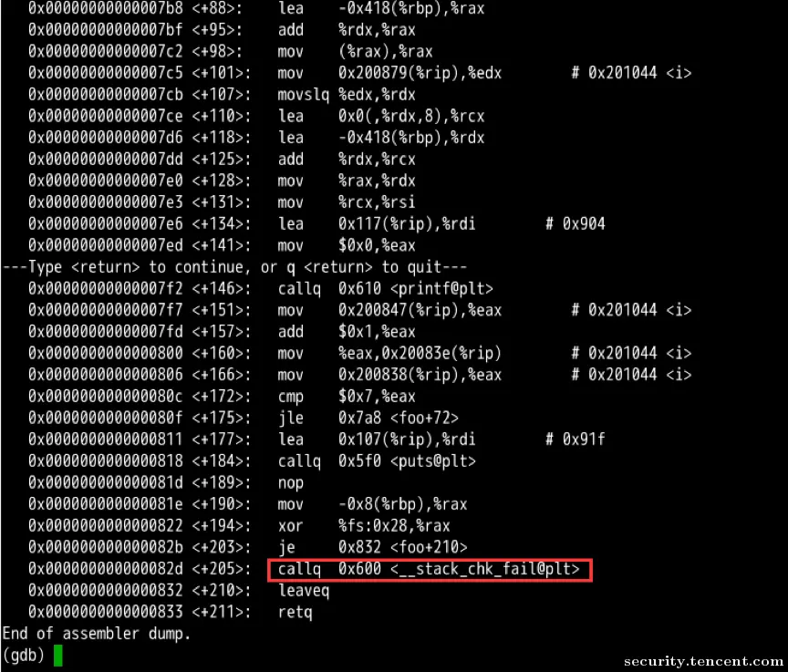This screenshot has height=672, width=788.
Task: Click the je 0x832 <foo+210> jump
Action: 372,547
